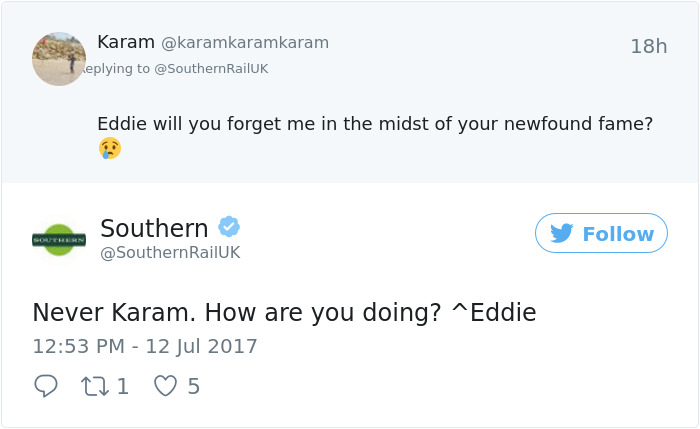Open Karam's profile via display name
Screen dimensions: 700x429
(x=126, y=42)
